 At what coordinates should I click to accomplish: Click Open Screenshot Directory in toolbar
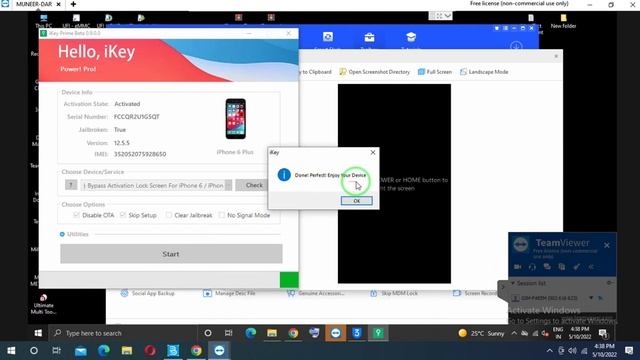point(375,72)
